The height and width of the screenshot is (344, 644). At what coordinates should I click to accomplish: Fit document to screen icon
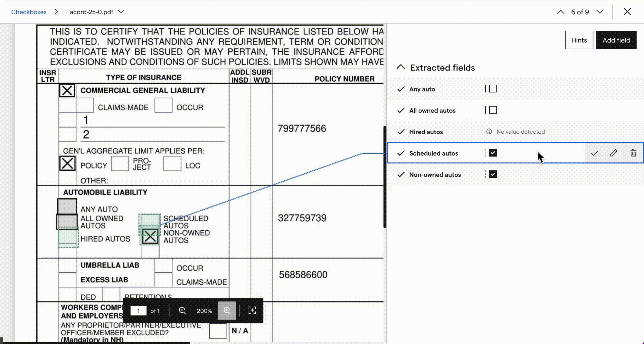[x=252, y=311]
